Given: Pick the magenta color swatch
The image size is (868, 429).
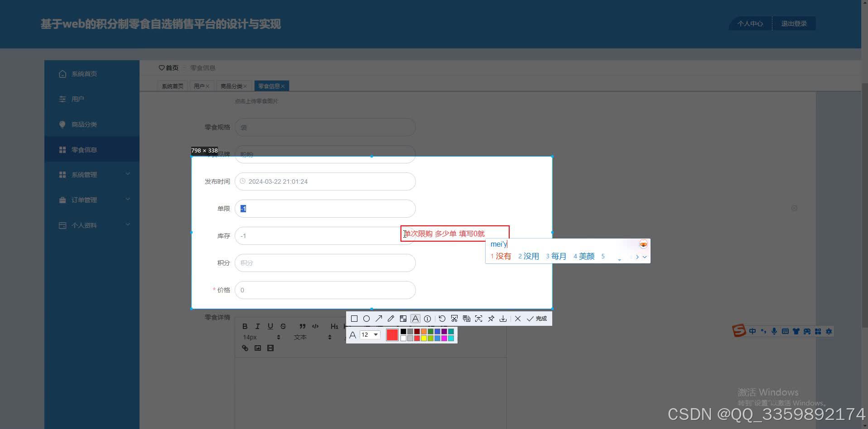Looking at the screenshot, I should click(x=444, y=338).
